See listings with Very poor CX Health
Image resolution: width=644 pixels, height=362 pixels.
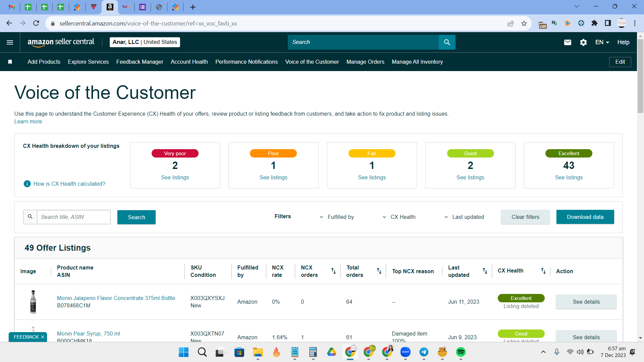point(175,178)
